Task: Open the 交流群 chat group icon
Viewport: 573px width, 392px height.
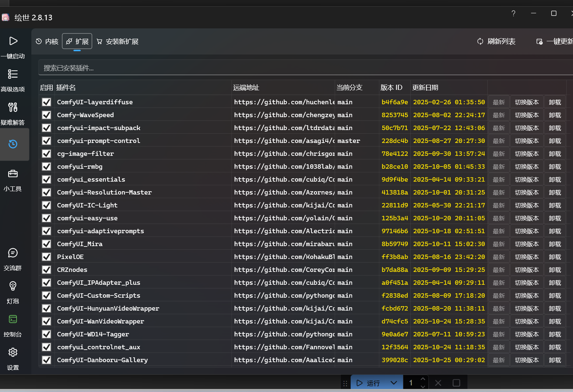Action: click(x=13, y=253)
